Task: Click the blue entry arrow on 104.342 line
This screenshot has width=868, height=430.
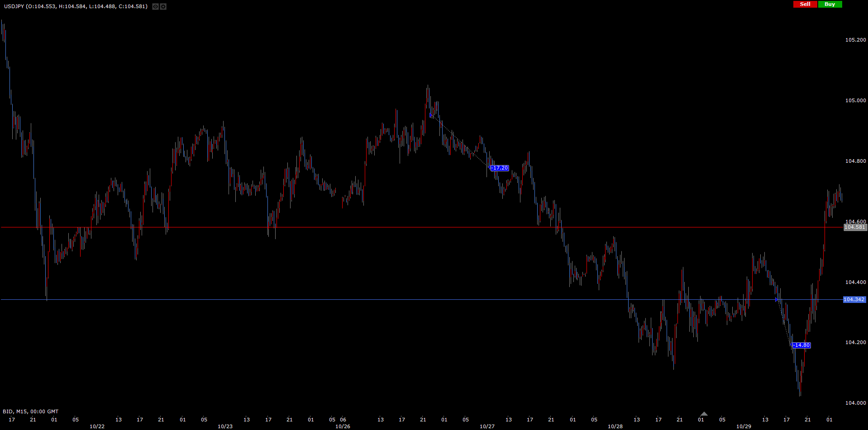Action: coord(777,300)
